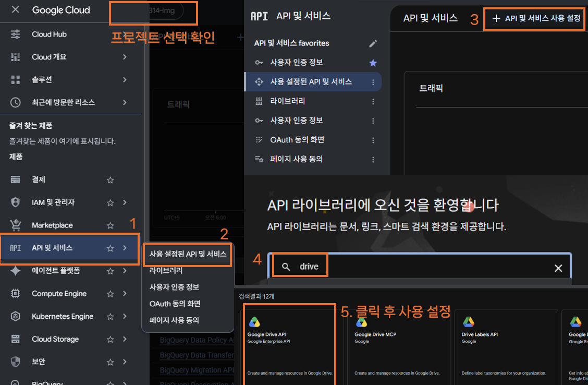This screenshot has width=588, height=385.
Task: Open the Cloud Hub icon
Action: coord(15,34)
